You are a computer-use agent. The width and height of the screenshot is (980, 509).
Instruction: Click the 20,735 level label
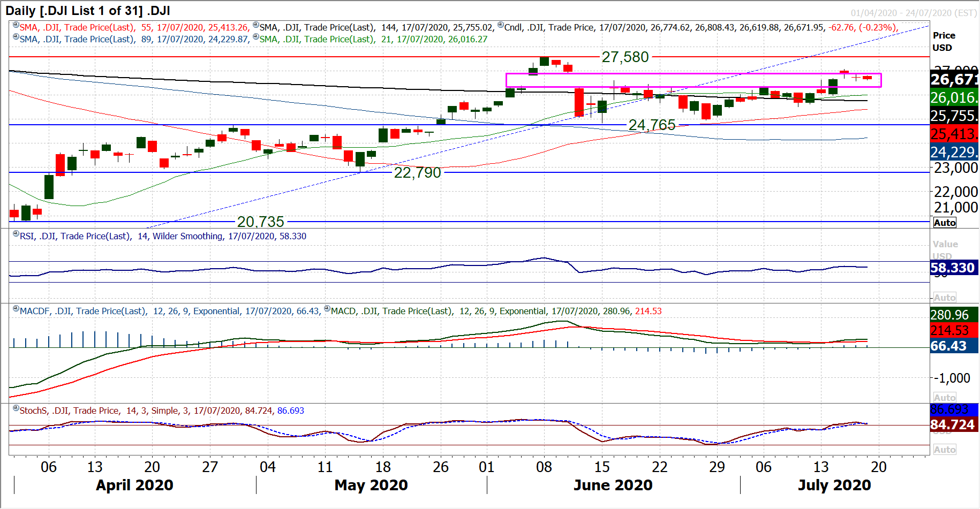coord(260,222)
